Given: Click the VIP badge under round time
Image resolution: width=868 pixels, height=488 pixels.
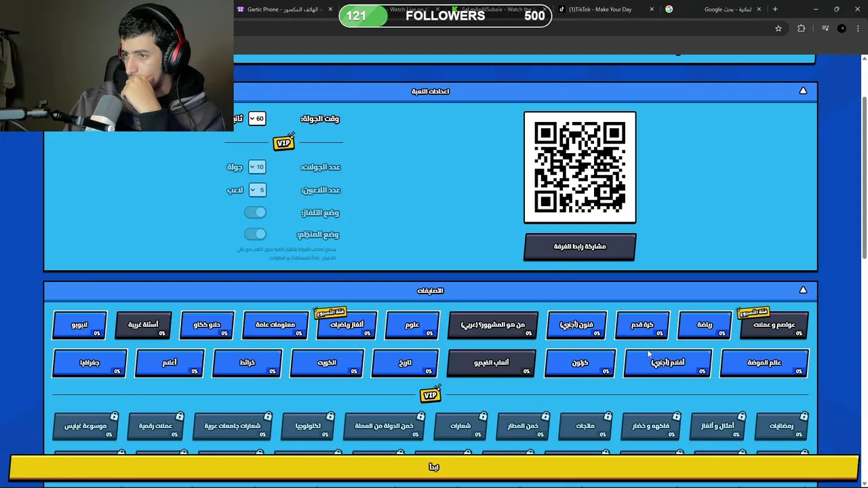Looking at the screenshot, I should pos(284,142).
